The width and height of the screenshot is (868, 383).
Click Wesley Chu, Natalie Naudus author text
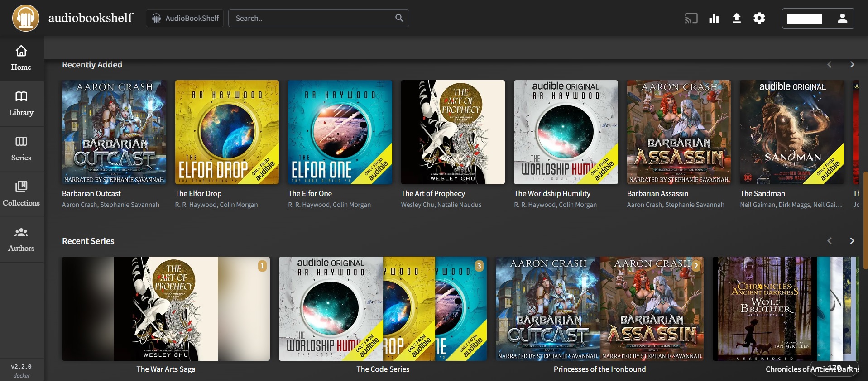pyautogui.click(x=441, y=205)
